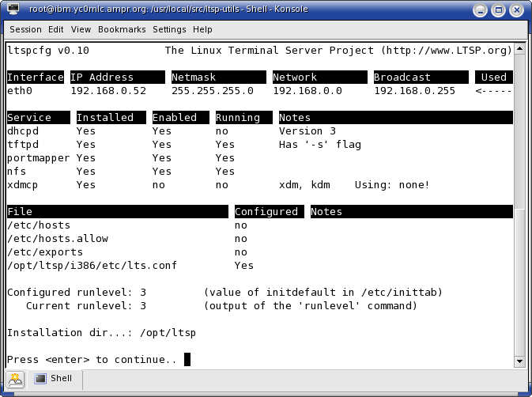Click the 'Service' column header
This screenshot has height=397, width=532.
[39, 118]
